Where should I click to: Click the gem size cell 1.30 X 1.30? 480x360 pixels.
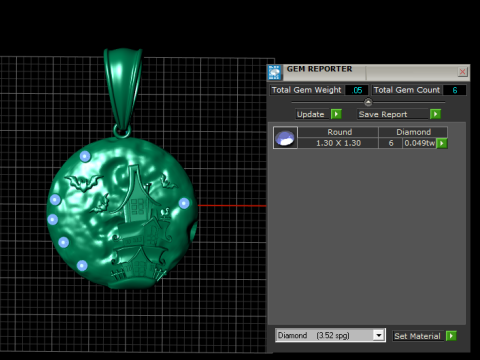tap(338, 143)
